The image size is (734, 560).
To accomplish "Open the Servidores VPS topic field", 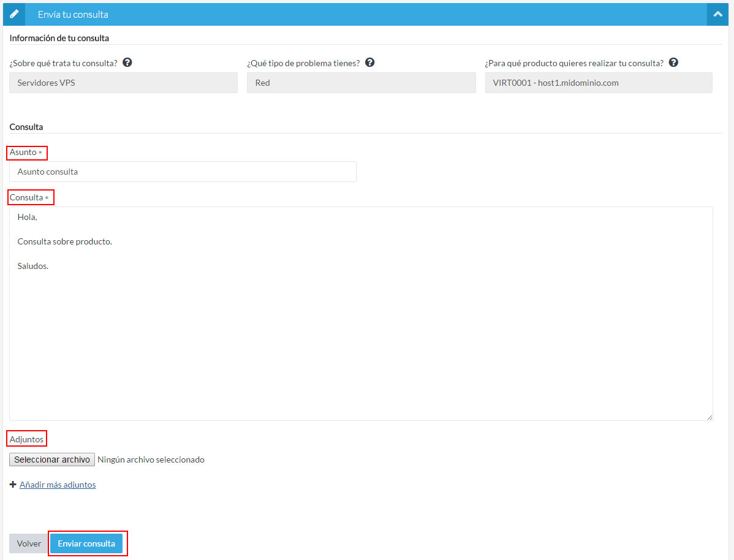I will click(x=123, y=83).
